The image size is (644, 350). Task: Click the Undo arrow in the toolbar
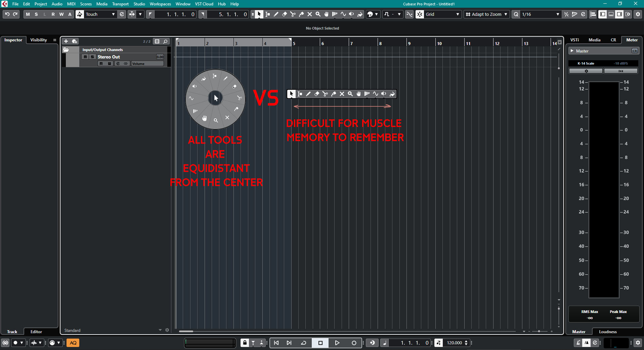coord(7,14)
